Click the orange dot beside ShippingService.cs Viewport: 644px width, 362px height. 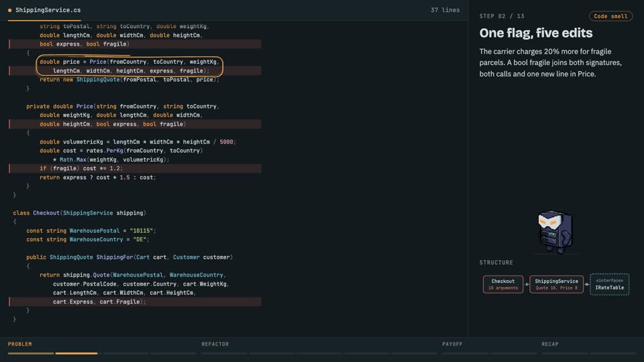point(9,10)
